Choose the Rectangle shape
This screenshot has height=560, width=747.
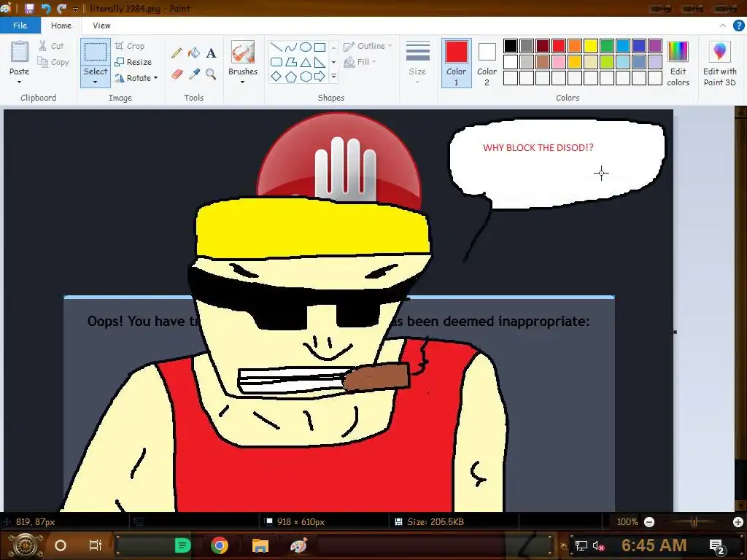(320, 47)
